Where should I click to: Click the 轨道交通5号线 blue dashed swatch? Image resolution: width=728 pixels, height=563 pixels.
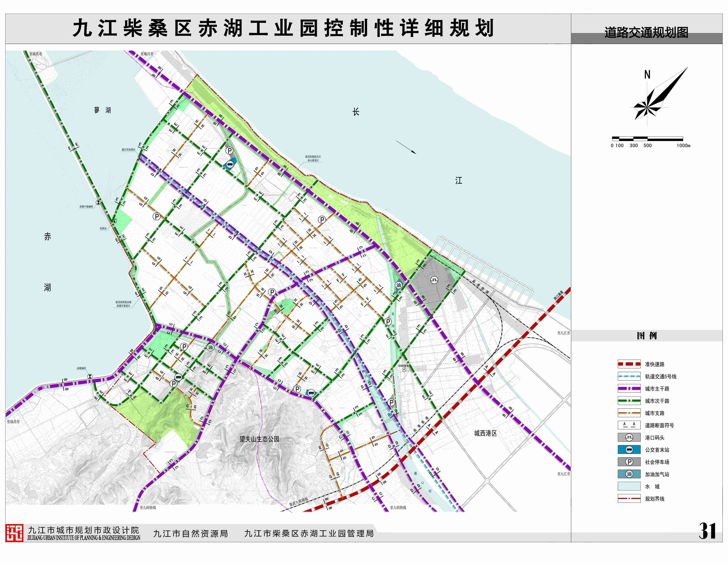[629, 376]
